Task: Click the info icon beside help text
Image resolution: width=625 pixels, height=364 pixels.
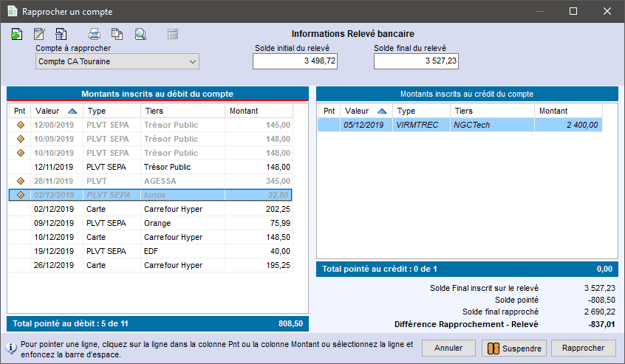Action: tap(12, 348)
